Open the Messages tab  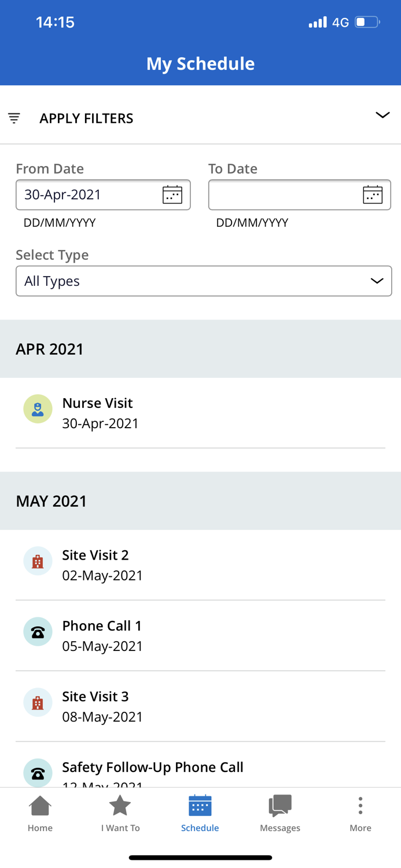click(x=280, y=813)
